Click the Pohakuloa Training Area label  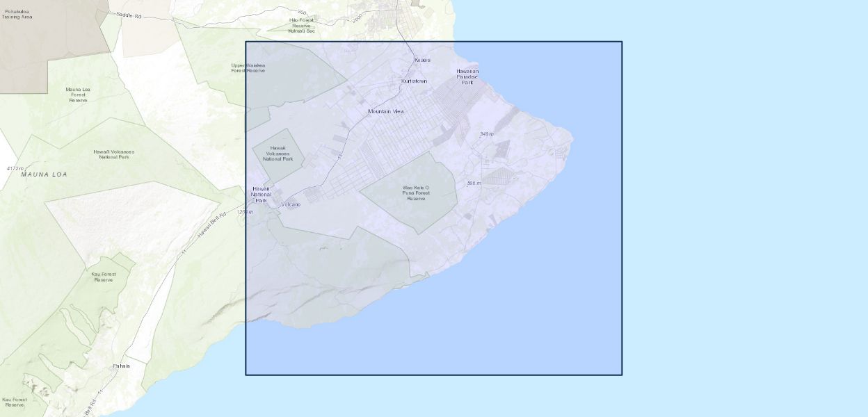[17, 14]
